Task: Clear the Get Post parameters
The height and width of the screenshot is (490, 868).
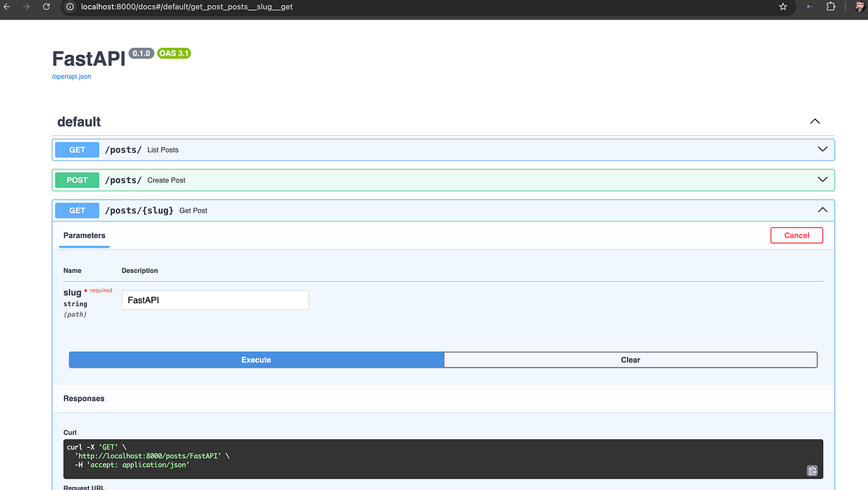Action: [630, 359]
